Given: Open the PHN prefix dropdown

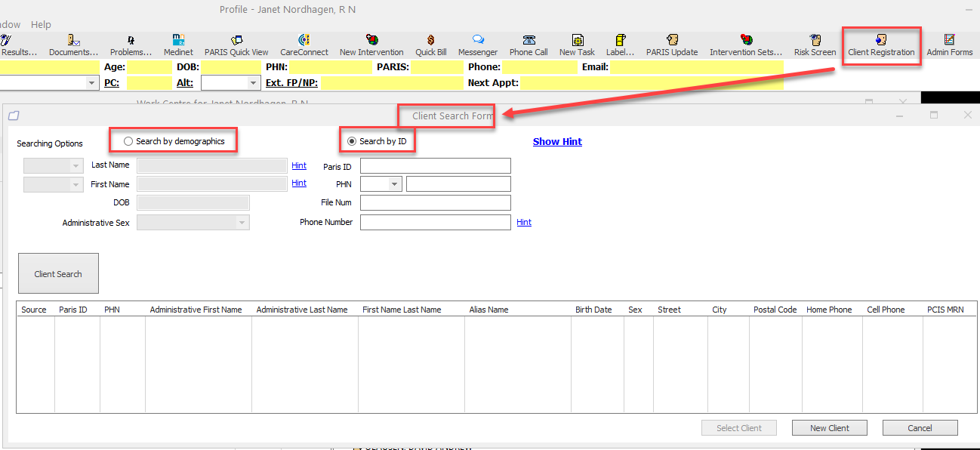Looking at the screenshot, I should (x=394, y=183).
